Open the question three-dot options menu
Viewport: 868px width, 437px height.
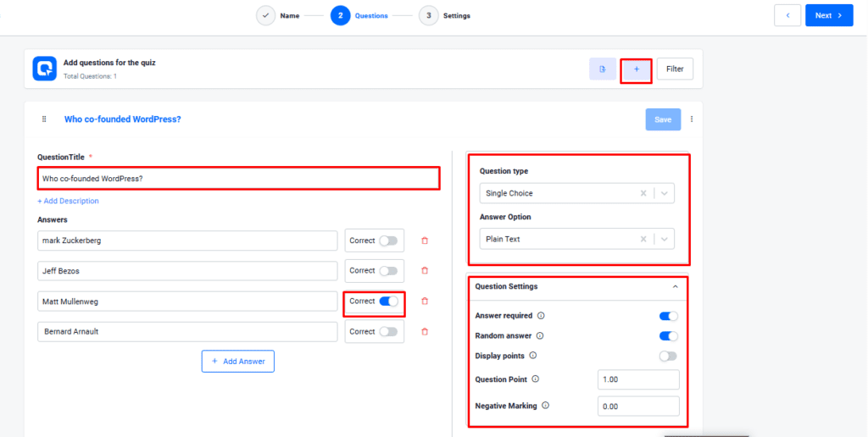[692, 119]
